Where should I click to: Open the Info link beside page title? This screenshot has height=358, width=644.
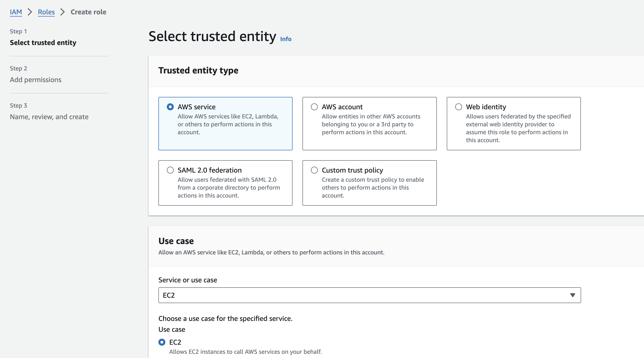coord(286,39)
